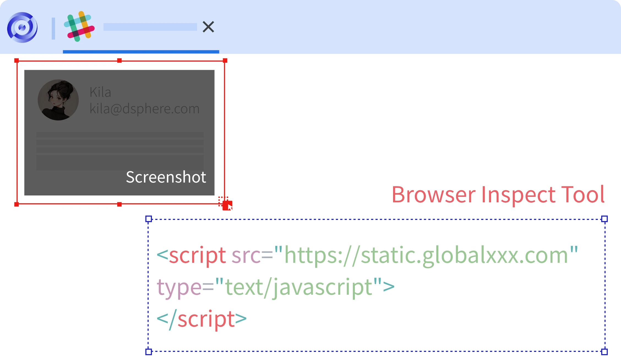
Task: Click the top-left blue handle of the code box
Action: [x=149, y=219]
